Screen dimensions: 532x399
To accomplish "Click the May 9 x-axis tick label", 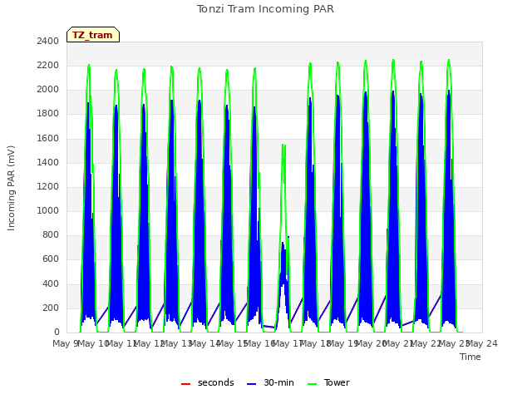I will click(65, 343).
